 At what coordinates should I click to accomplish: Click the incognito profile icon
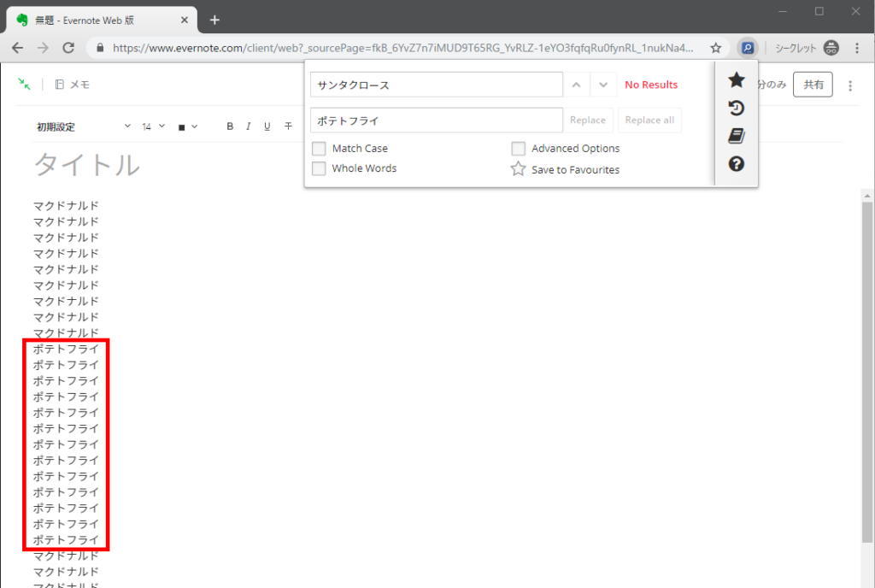[x=831, y=48]
